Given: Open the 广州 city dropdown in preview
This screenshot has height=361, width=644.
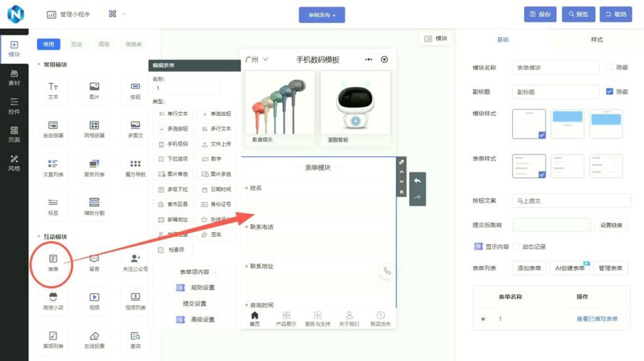Looking at the screenshot, I should [256, 60].
